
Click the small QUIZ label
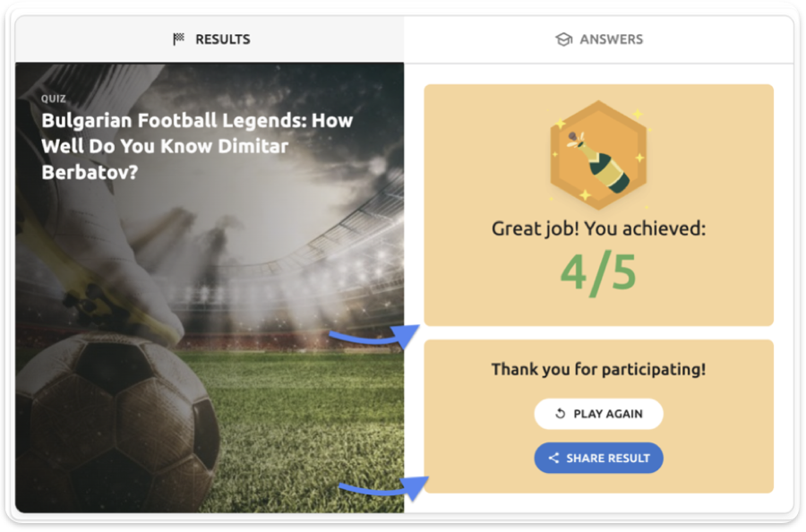point(54,99)
